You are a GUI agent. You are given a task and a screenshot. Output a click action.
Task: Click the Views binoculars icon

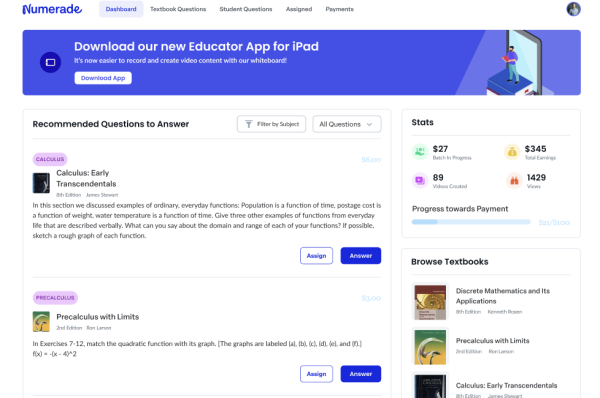514,180
